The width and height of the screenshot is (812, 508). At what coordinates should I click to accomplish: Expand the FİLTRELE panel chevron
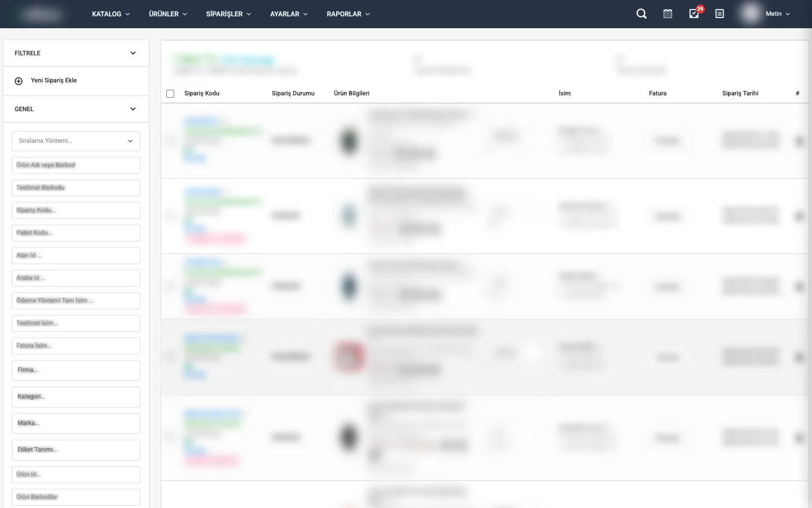[x=133, y=53]
